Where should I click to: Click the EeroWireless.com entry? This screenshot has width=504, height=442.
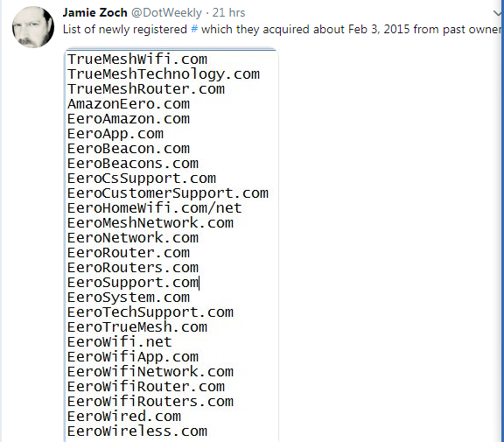tap(137, 431)
